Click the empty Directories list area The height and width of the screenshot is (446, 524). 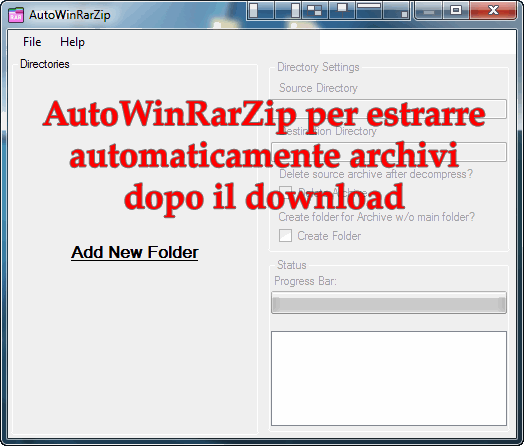135,334
